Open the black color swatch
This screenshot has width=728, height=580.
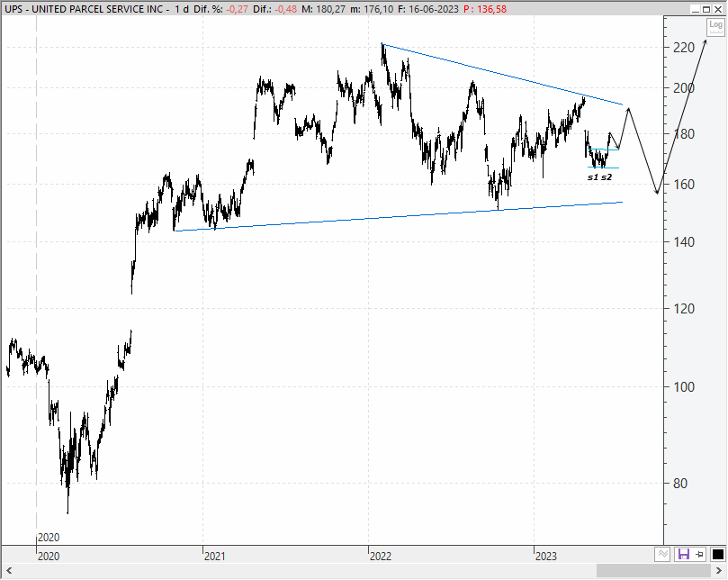pos(717,554)
